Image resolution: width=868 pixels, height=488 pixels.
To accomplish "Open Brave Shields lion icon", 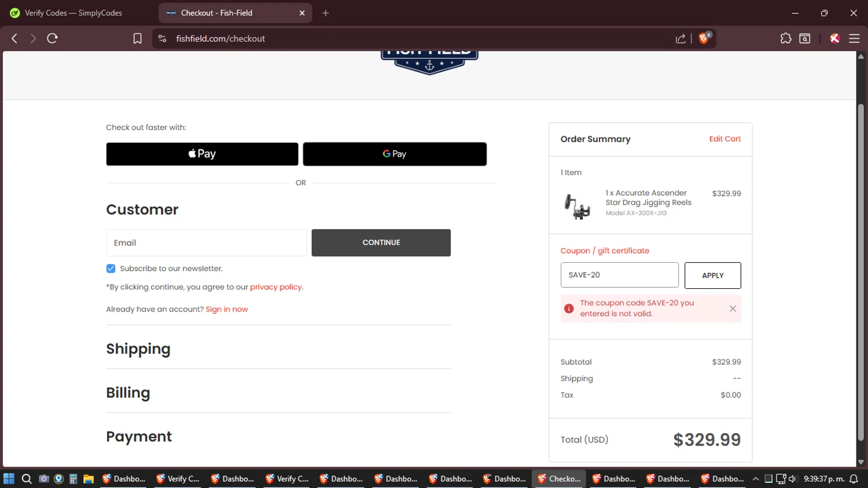I will [704, 38].
